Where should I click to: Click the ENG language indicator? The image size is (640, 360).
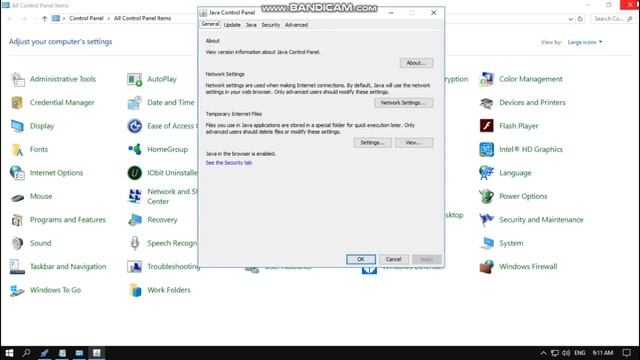(x=580, y=353)
